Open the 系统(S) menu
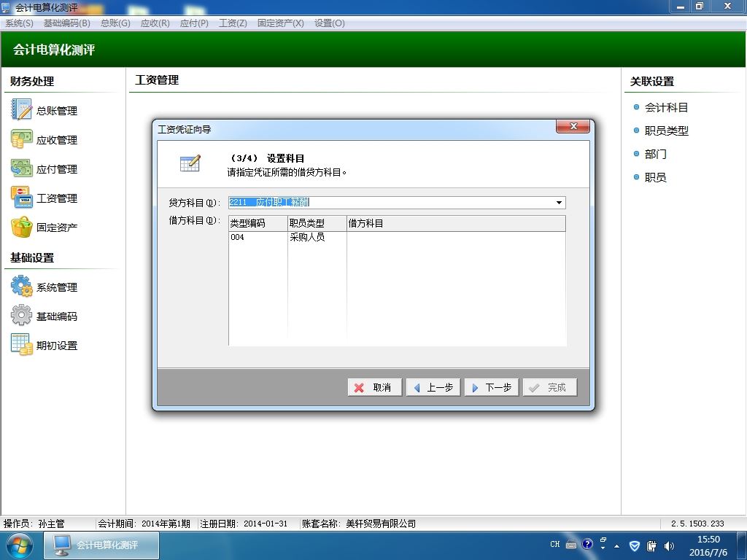The image size is (747, 560). click(20, 23)
